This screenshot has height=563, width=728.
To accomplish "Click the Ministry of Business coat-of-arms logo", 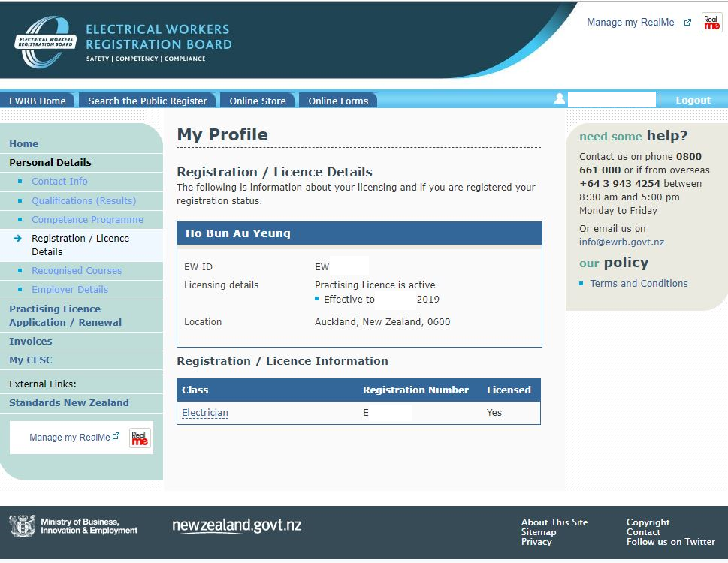I will pos(23,527).
